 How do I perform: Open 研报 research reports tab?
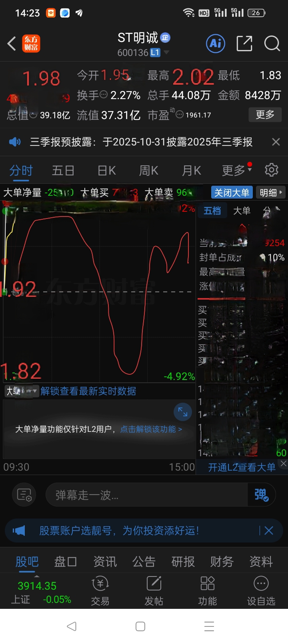(x=183, y=561)
